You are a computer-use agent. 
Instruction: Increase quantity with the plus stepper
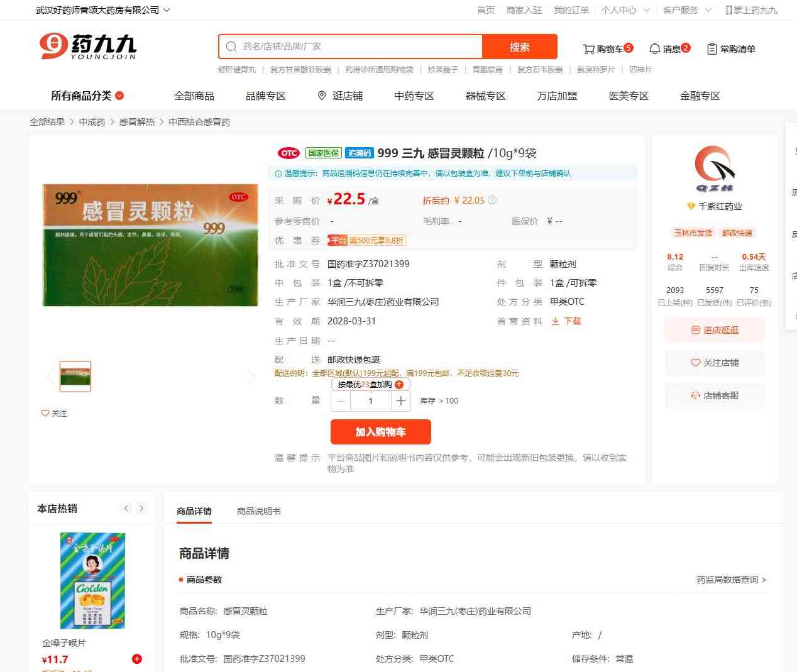click(400, 401)
